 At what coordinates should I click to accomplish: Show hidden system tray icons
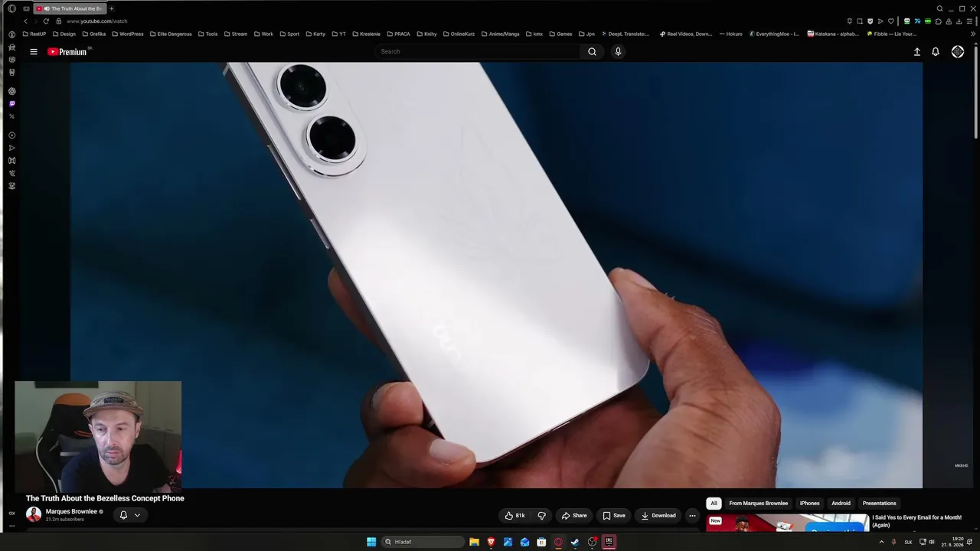click(881, 542)
